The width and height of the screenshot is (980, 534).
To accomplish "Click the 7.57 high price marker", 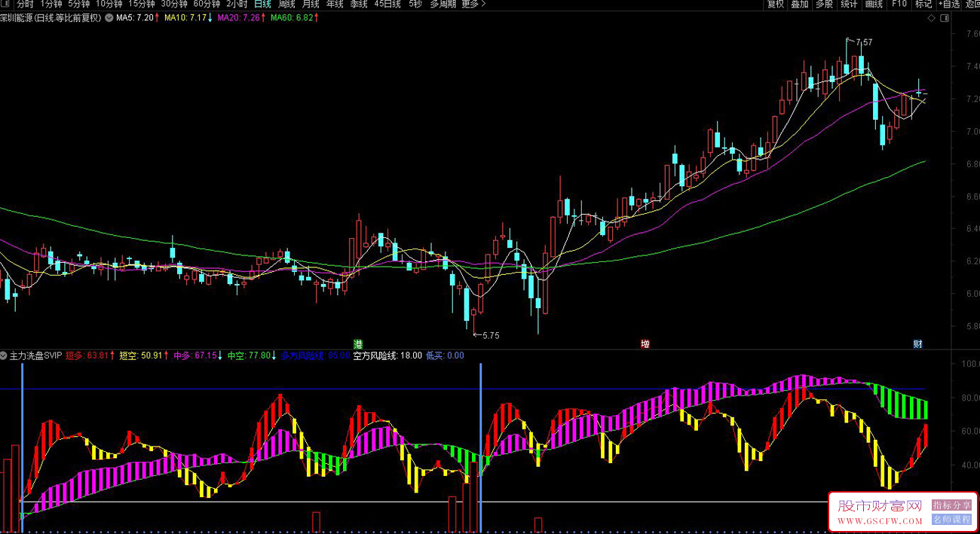I will pos(863,42).
